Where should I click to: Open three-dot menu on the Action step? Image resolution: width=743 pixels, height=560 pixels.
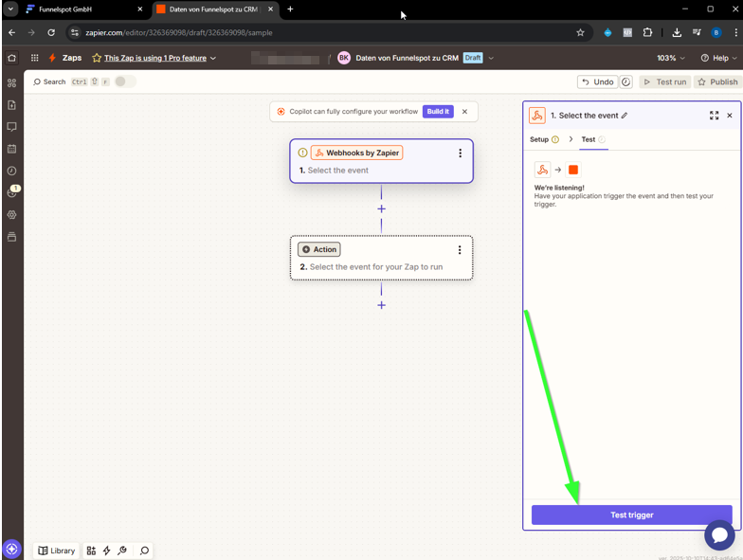pos(460,250)
